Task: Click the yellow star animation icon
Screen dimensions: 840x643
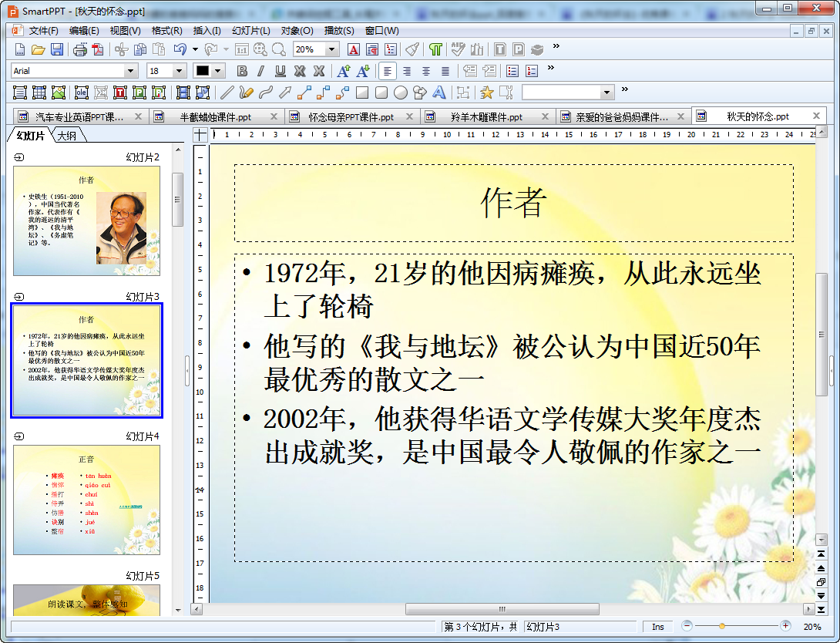Action: tap(486, 93)
